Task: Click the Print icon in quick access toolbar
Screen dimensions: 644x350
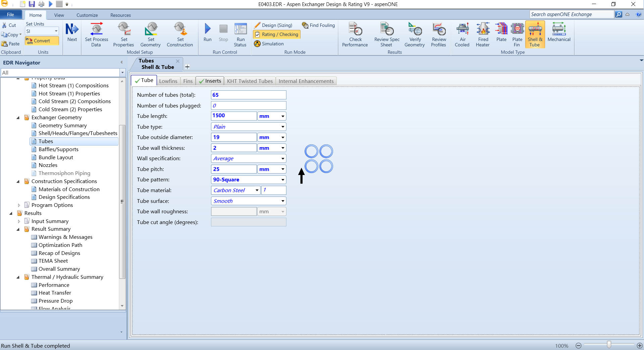Action: (41, 4)
